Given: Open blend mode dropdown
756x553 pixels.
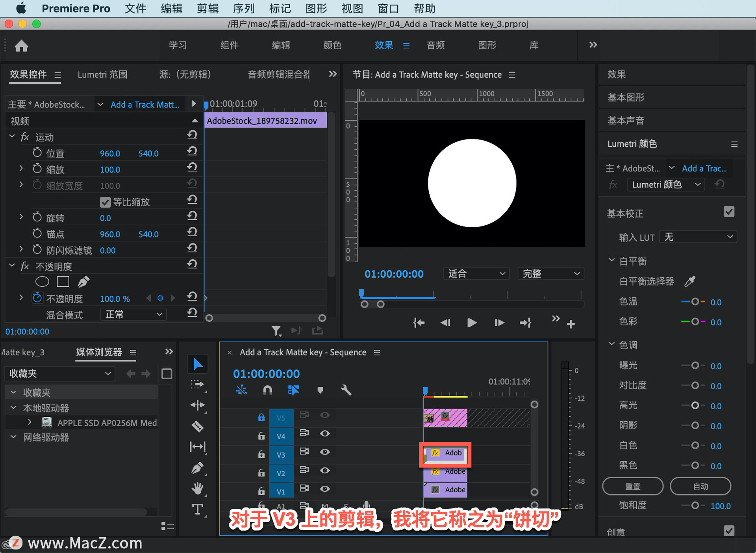Looking at the screenshot, I should [x=133, y=314].
